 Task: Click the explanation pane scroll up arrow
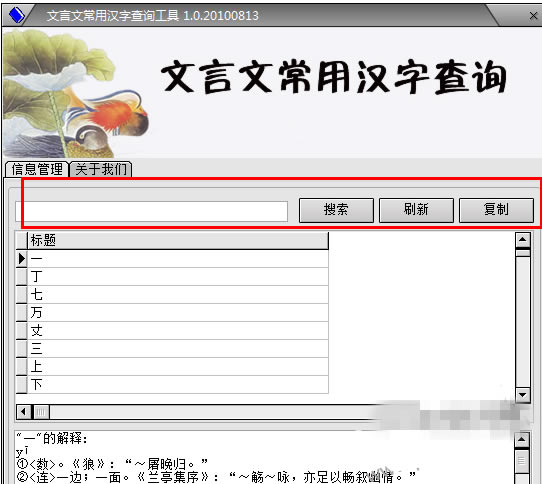(521, 440)
